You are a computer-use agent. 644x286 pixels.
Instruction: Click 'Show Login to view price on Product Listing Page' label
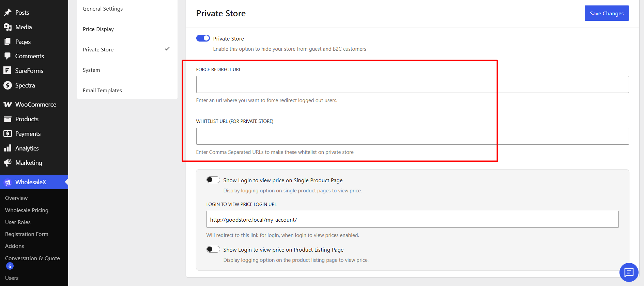[x=283, y=250]
